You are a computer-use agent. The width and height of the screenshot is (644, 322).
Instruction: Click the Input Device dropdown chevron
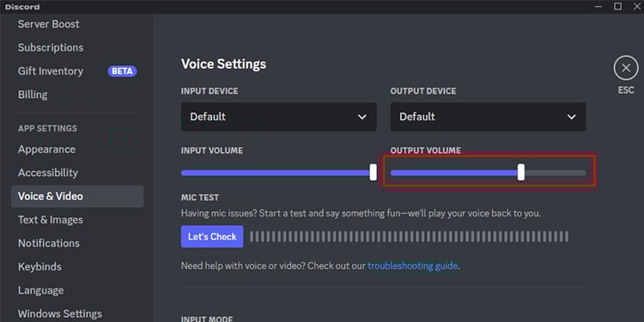point(361,117)
